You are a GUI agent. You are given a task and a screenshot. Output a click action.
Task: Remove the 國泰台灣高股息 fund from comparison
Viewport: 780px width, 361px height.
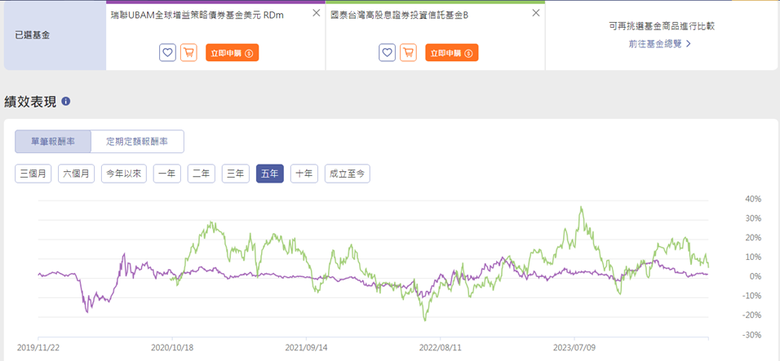point(536,13)
